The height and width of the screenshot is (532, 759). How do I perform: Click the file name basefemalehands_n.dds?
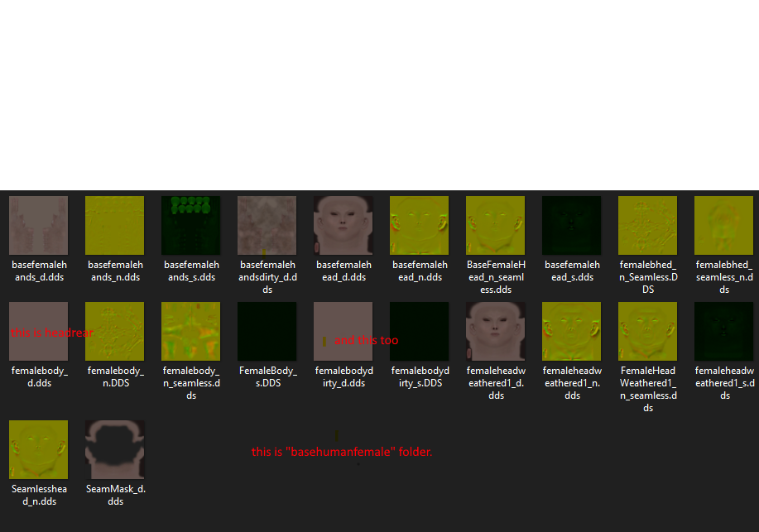click(115, 271)
